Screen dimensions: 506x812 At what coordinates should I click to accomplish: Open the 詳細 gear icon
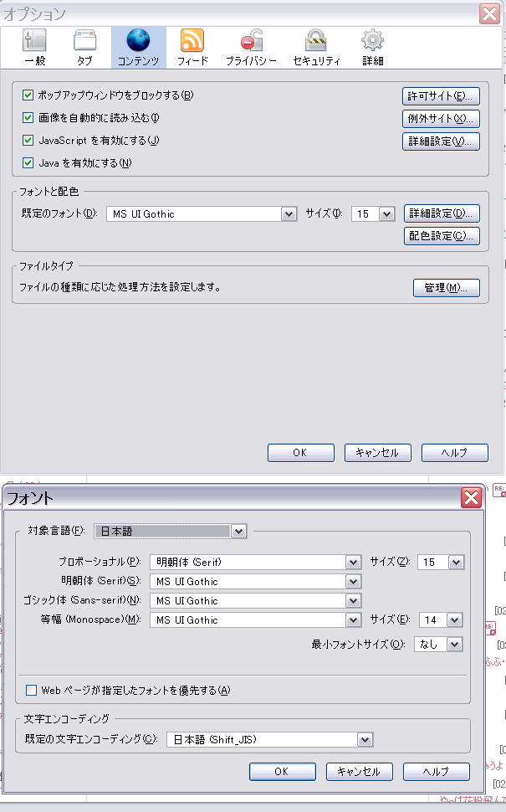point(372,40)
